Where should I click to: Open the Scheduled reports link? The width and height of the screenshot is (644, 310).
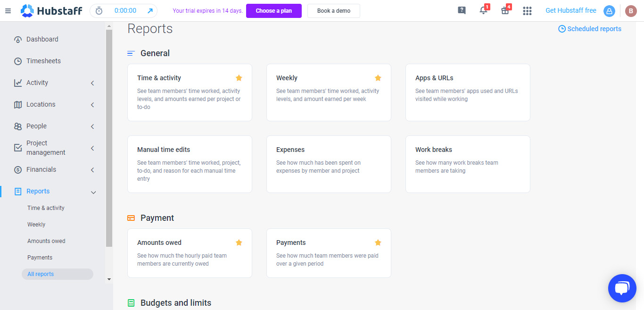pos(589,29)
